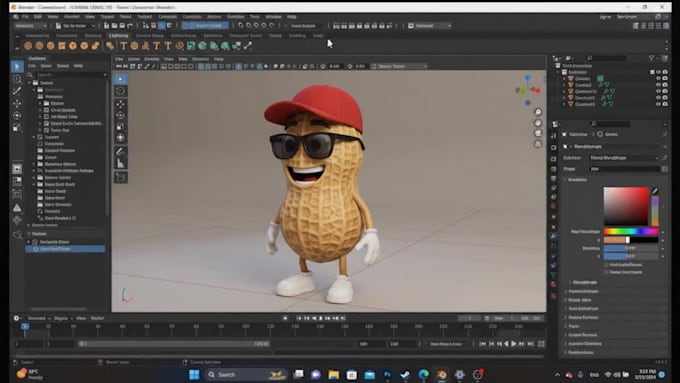Activate the 3D Cursor tool in viewport toolbar

pyautogui.click(x=121, y=91)
